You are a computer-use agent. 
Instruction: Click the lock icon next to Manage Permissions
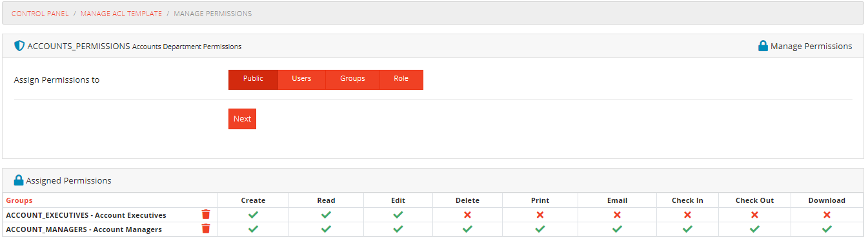click(763, 46)
